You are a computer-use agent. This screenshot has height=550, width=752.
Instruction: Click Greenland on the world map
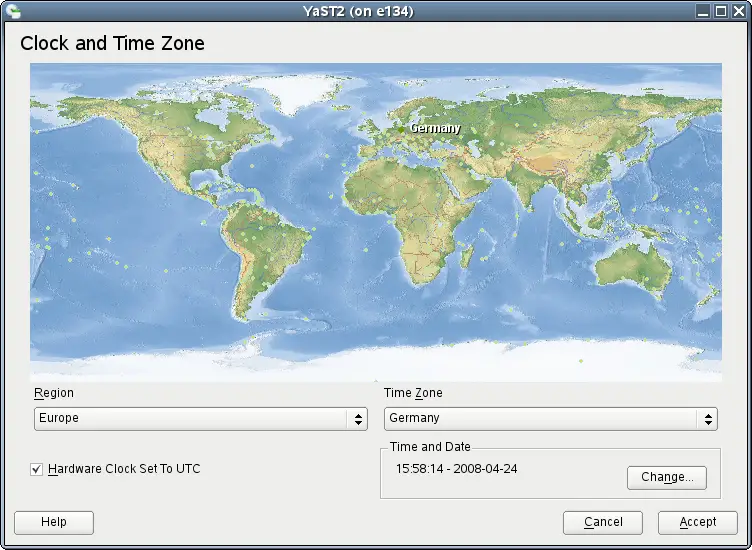[x=295, y=93]
